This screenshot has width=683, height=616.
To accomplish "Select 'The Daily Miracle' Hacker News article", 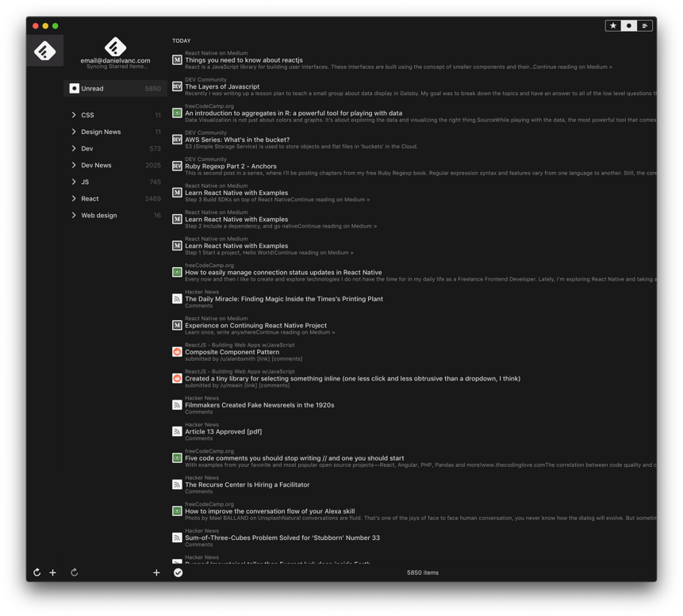I will click(x=284, y=299).
